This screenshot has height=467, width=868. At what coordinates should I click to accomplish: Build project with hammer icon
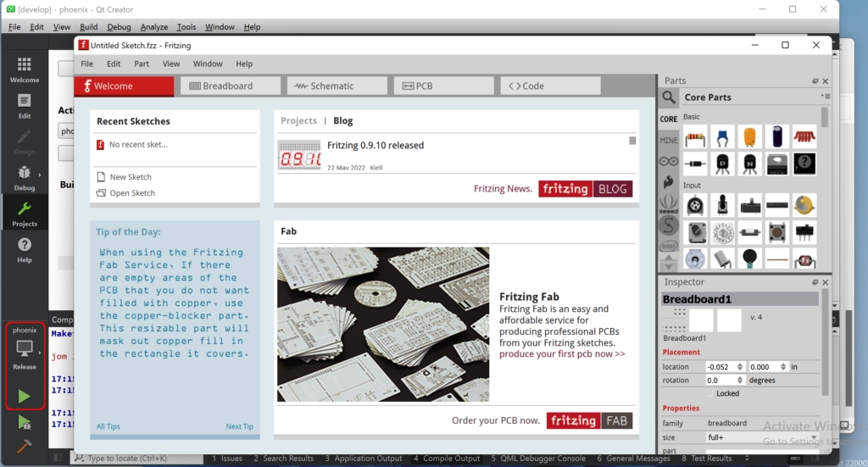click(x=24, y=446)
